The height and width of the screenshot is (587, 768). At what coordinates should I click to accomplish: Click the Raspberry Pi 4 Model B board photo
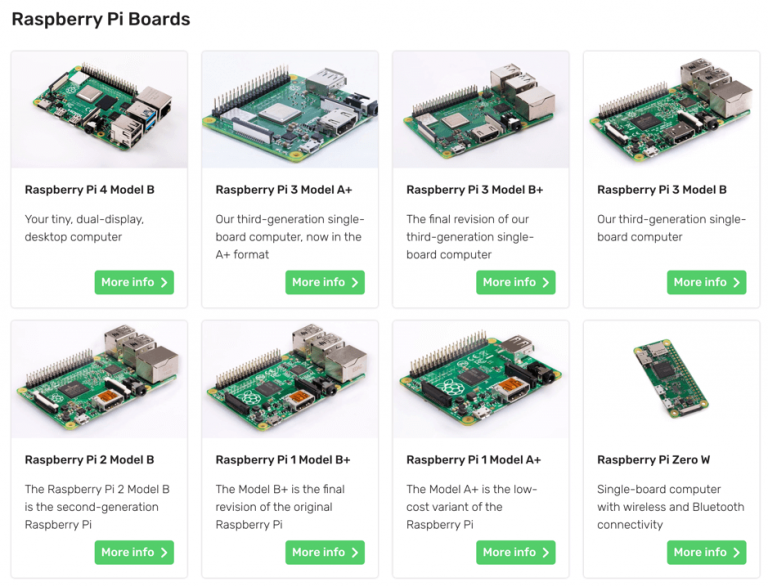(99, 110)
